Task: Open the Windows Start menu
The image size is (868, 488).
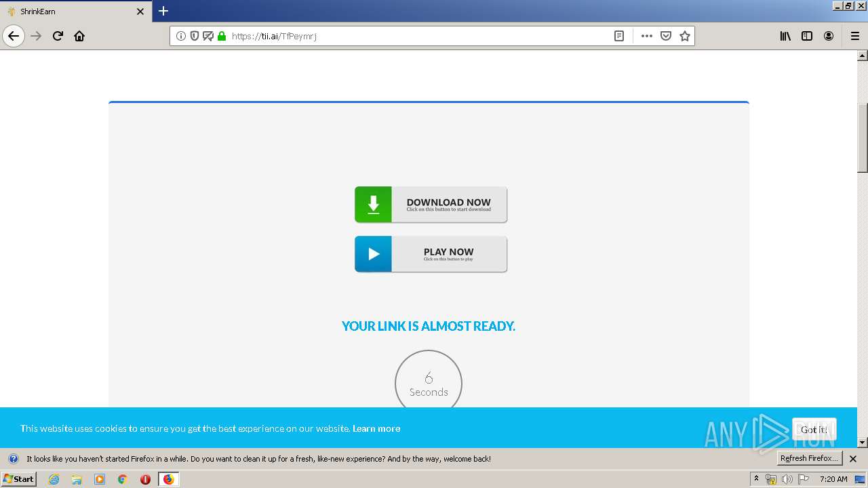Action: (x=19, y=479)
